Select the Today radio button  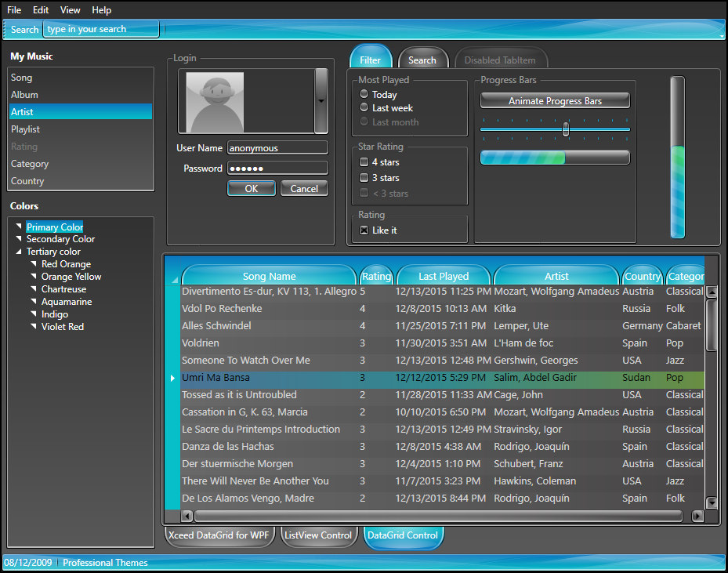[x=364, y=94]
